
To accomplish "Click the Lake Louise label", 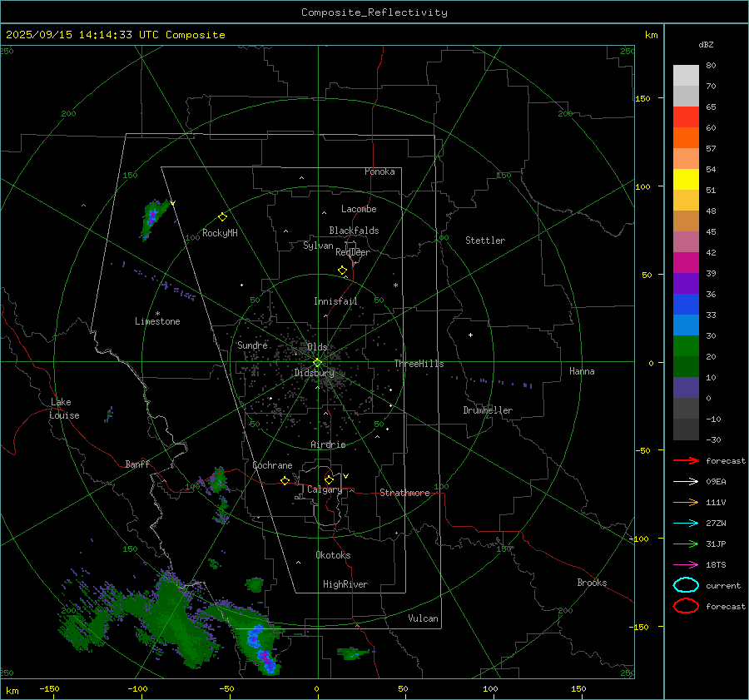I will click(x=64, y=409).
